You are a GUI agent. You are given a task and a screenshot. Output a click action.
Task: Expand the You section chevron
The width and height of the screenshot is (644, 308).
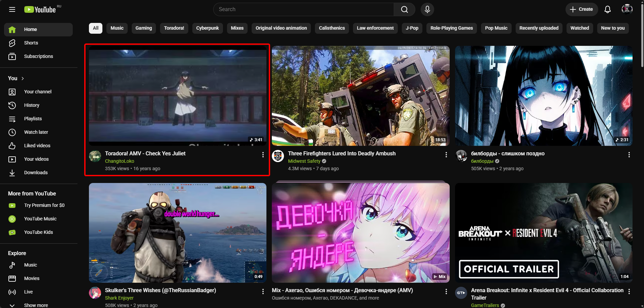pos(23,79)
